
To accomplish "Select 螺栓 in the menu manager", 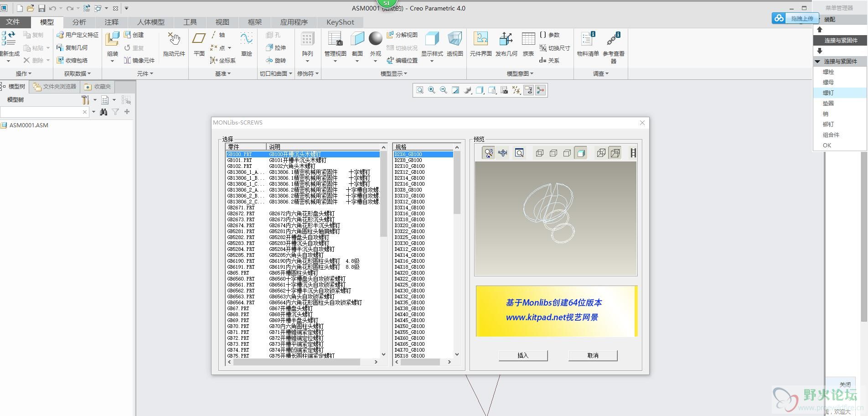I will pyautogui.click(x=828, y=72).
